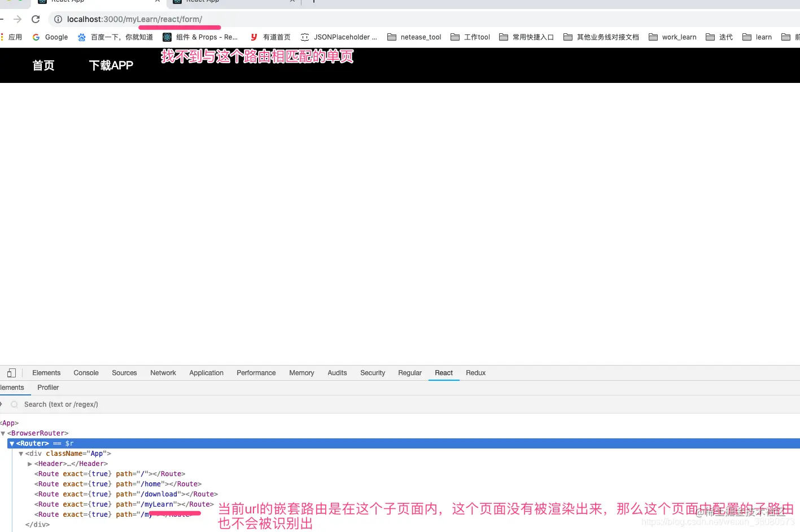The width and height of the screenshot is (800, 532).
Task: Open the learn bookmark folder
Action: click(x=757, y=37)
